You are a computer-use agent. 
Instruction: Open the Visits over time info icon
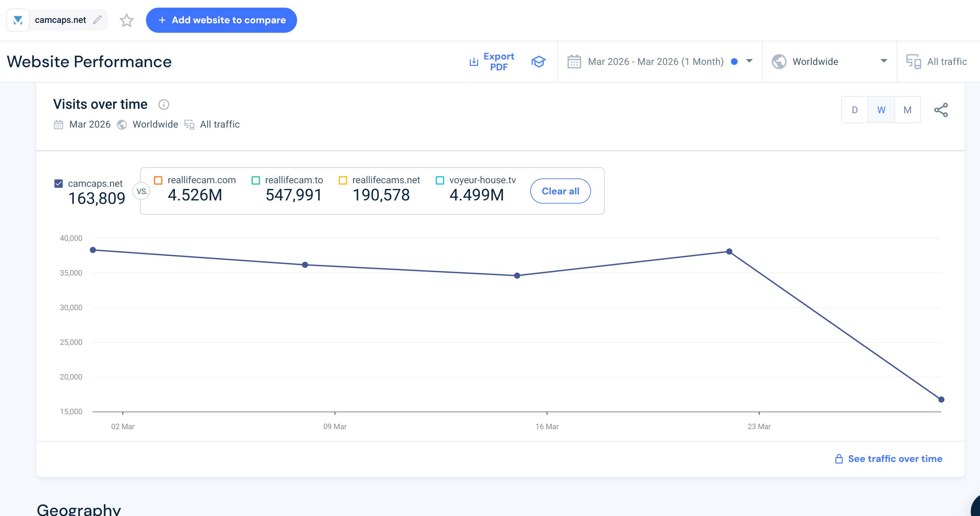pos(163,104)
